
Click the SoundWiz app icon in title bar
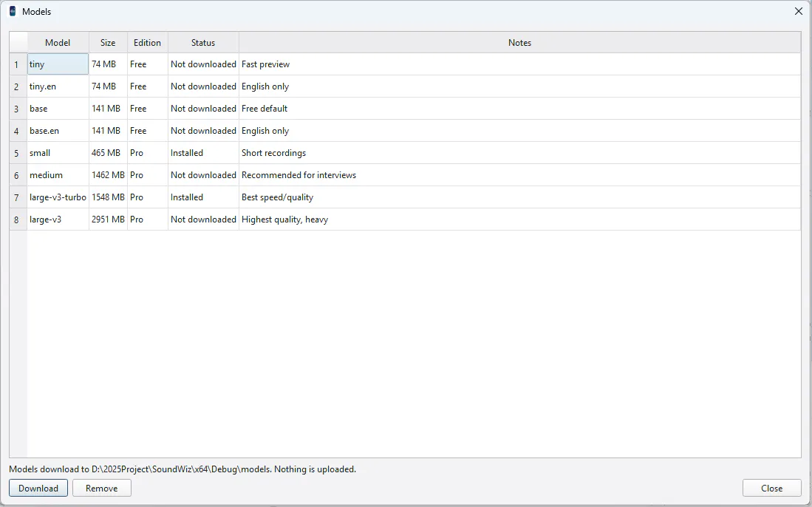coord(13,11)
